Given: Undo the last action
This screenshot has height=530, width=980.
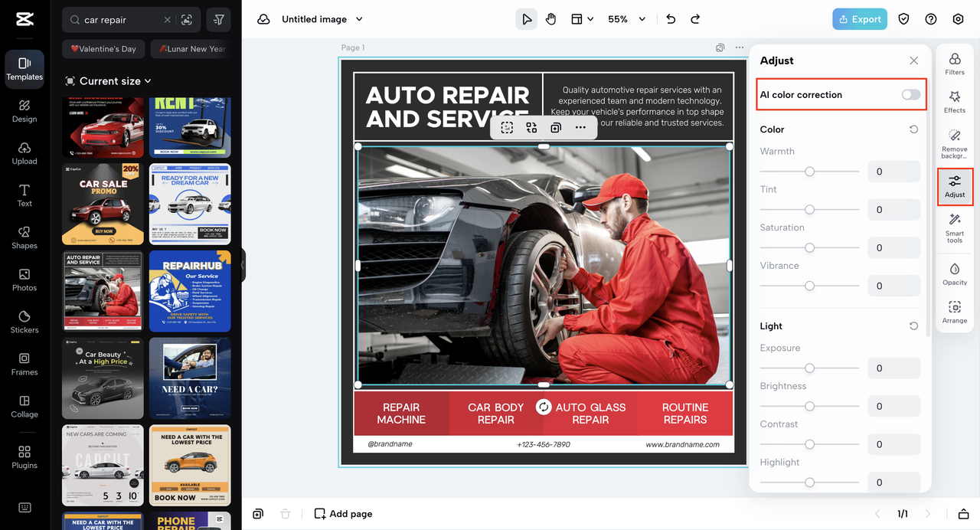Looking at the screenshot, I should coord(671,19).
